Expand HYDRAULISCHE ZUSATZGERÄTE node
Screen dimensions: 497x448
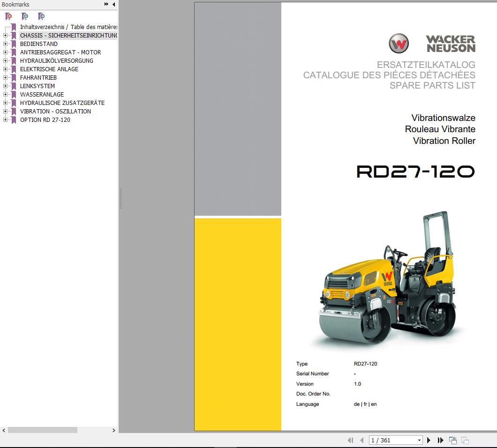[5, 103]
